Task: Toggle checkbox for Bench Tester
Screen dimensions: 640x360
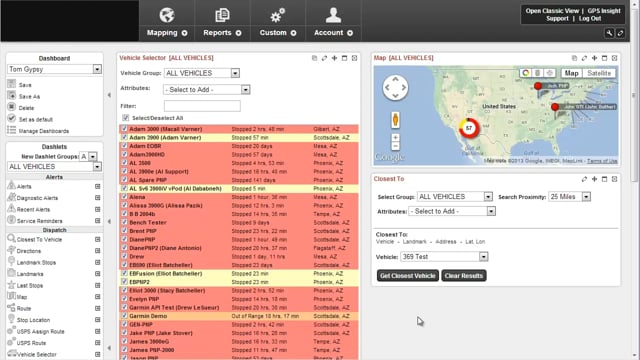Action: [124, 222]
